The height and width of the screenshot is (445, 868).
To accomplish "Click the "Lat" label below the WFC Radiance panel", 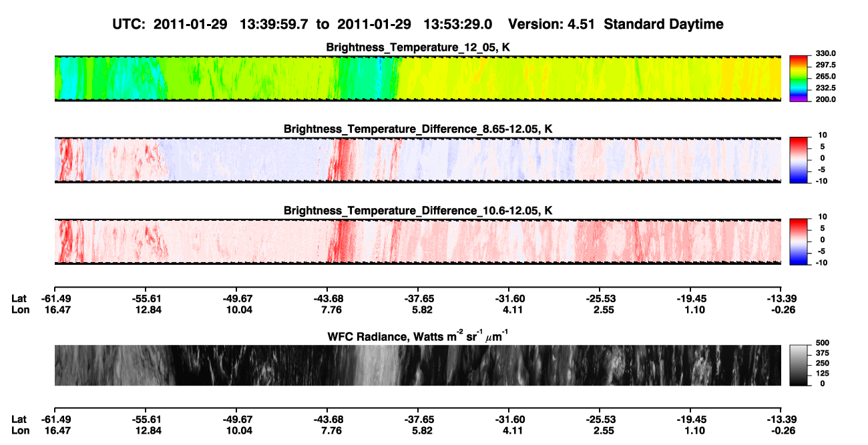I will pyautogui.click(x=19, y=419).
